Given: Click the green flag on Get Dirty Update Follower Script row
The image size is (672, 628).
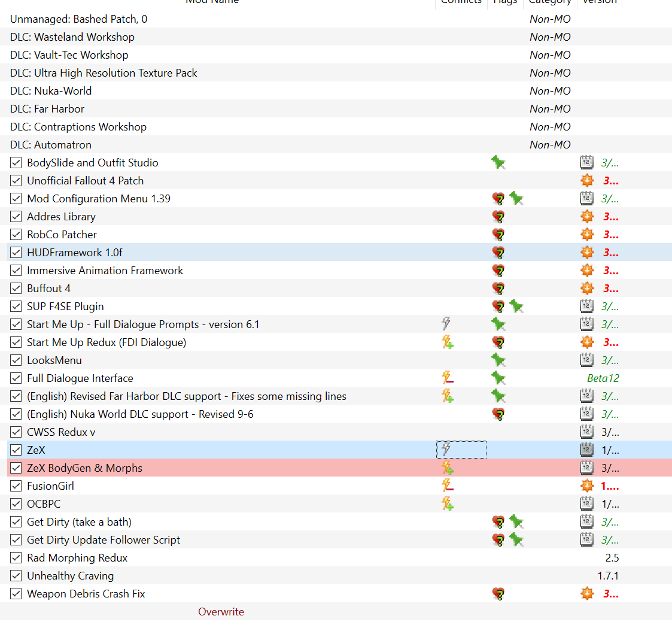Looking at the screenshot, I should 516,540.
